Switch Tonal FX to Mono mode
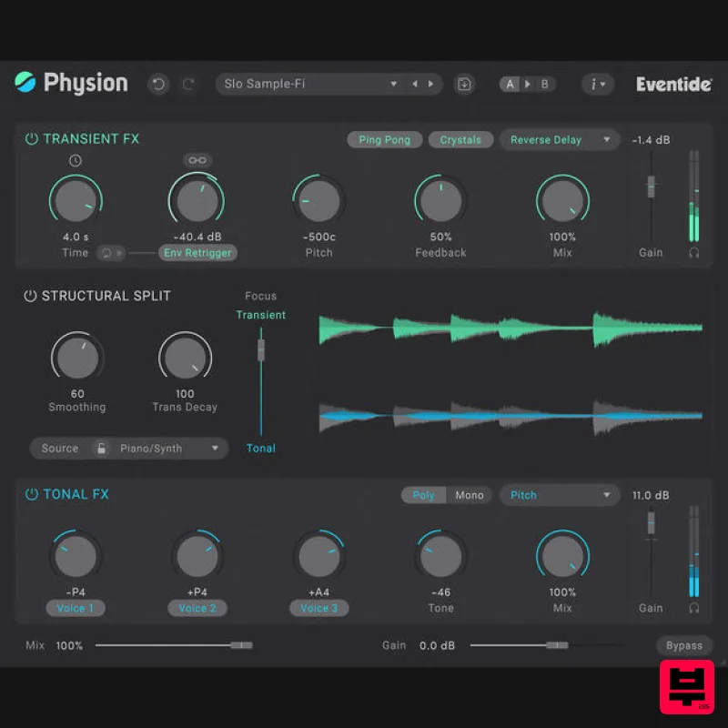728x728 pixels. [470, 495]
